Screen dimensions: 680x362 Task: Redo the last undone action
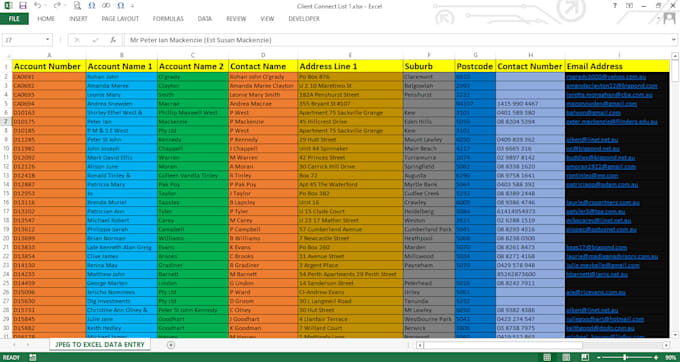click(x=57, y=6)
